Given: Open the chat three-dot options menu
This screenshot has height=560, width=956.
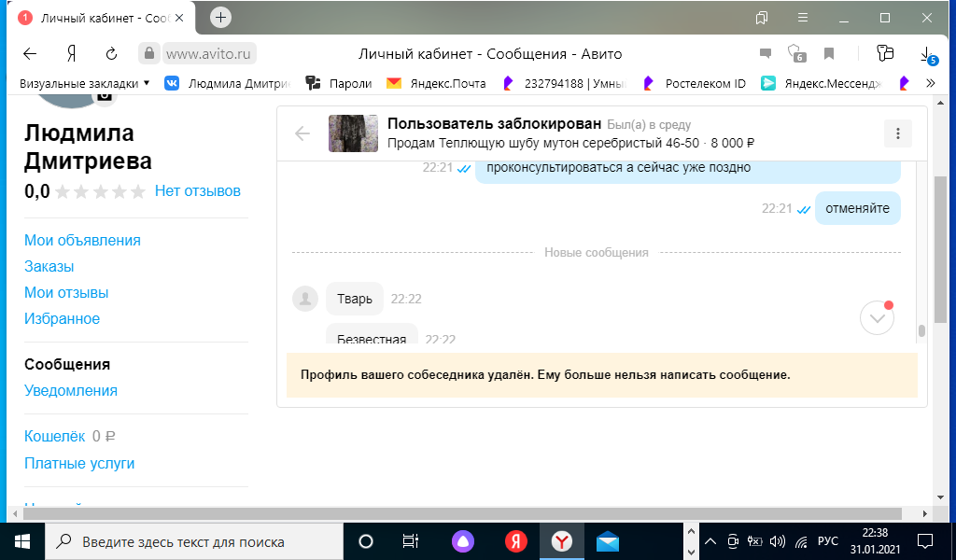Looking at the screenshot, I should point(897,133).
